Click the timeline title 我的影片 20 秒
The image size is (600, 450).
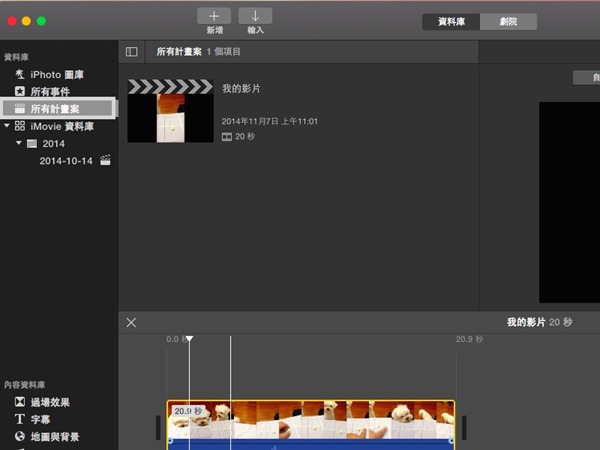(540, 322)
